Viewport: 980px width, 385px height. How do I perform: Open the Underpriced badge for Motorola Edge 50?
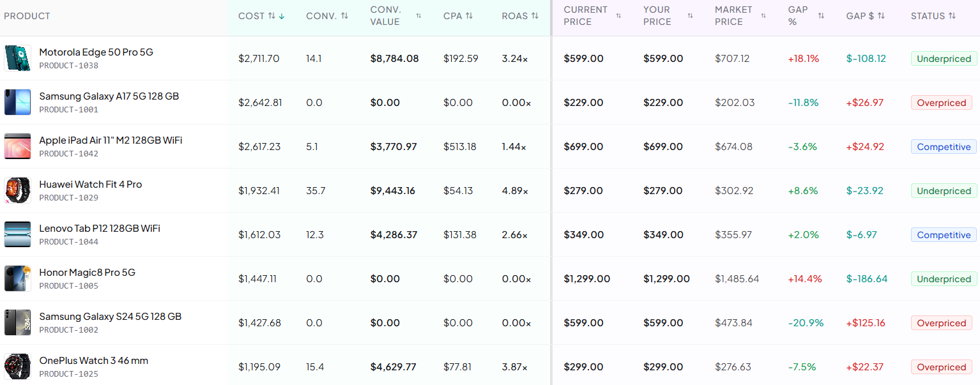[x=944, y=58]
